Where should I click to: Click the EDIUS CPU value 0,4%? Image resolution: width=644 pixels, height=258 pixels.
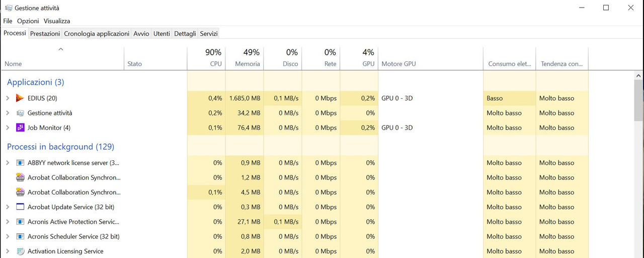(206, 98)
